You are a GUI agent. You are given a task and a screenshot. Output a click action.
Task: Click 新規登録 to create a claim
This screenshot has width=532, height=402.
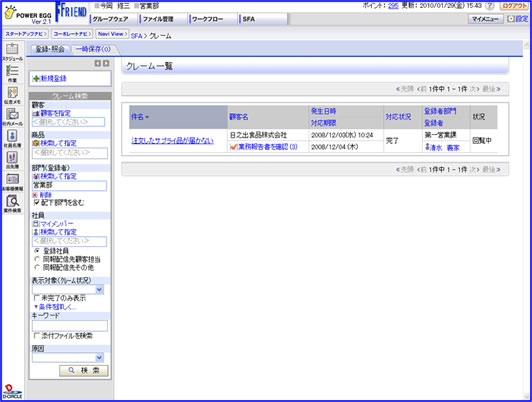[x=50, y=79]
